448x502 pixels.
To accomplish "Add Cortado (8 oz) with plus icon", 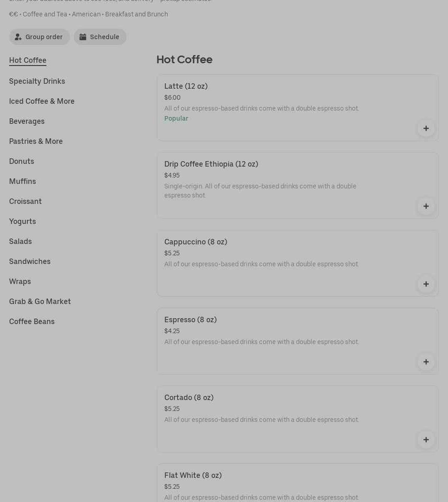I will [426, 440].
